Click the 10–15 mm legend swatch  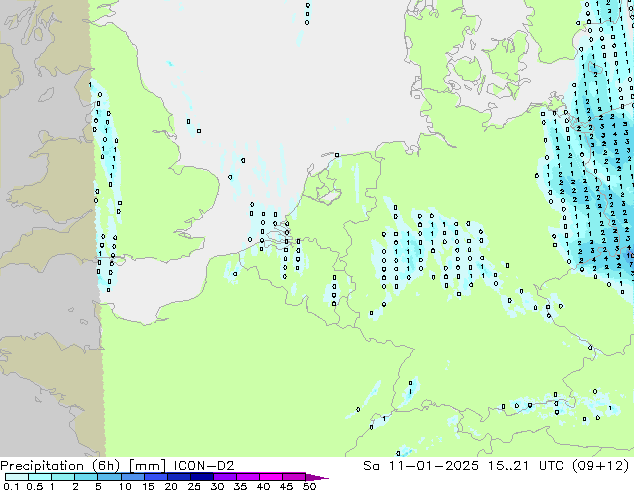coord(132,477)
